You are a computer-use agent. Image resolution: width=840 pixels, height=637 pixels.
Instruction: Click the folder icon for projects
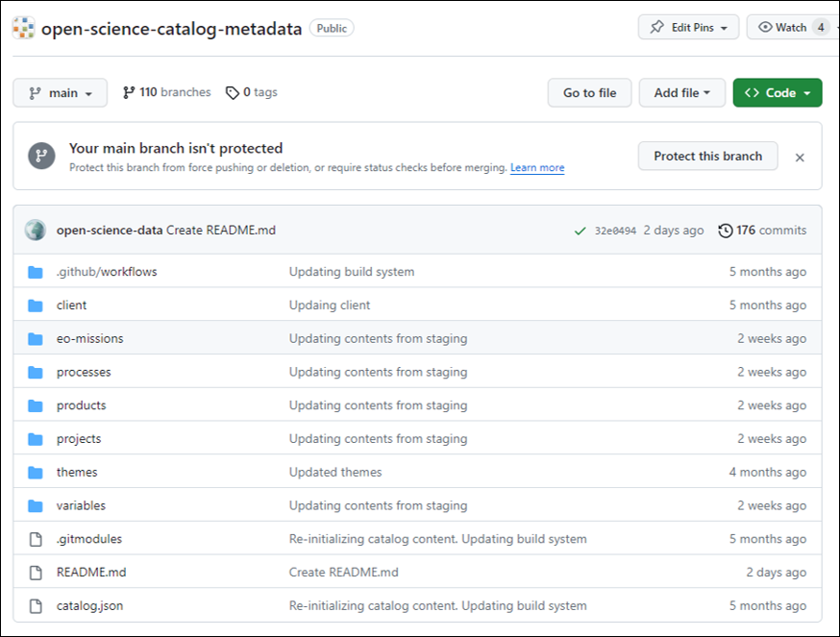click(x=36, y=439)
